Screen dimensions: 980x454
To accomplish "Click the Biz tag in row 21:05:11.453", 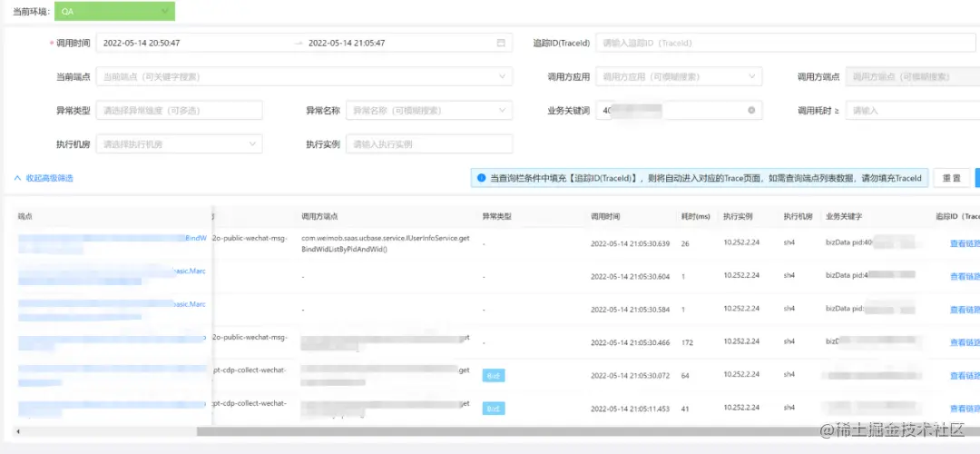I will point(493,409).
